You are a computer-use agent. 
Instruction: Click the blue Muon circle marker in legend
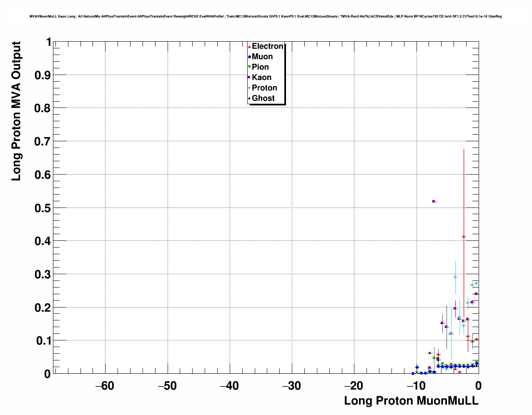pyautogui.click(x=249, y=57)
